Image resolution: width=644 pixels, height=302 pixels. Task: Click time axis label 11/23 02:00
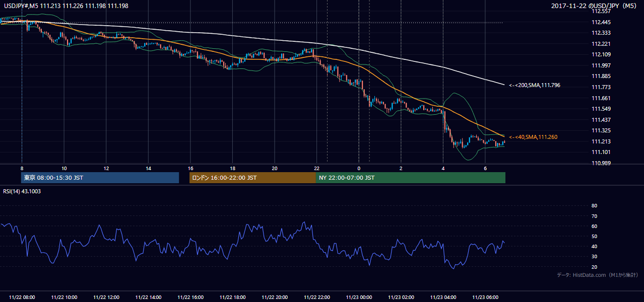[401, 297]
